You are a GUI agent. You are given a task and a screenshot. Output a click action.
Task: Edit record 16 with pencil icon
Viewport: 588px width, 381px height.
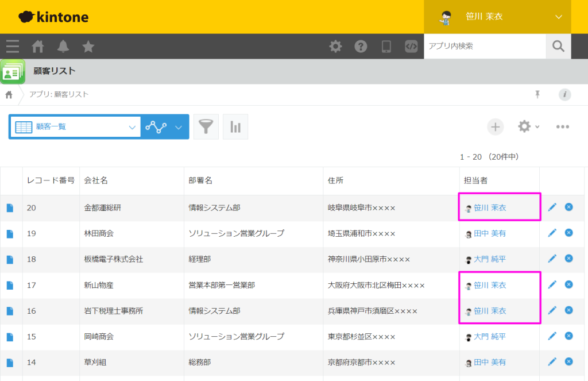point(552,310)
